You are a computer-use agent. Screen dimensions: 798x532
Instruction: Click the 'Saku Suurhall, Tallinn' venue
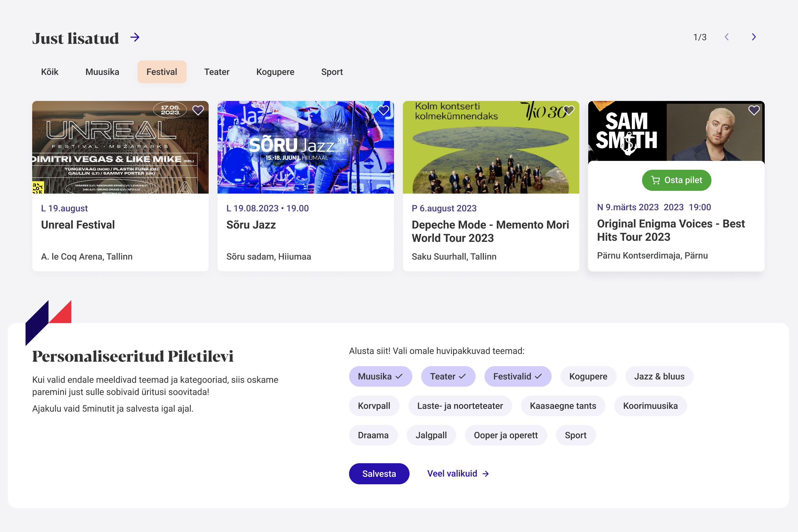tap(454, 257)
